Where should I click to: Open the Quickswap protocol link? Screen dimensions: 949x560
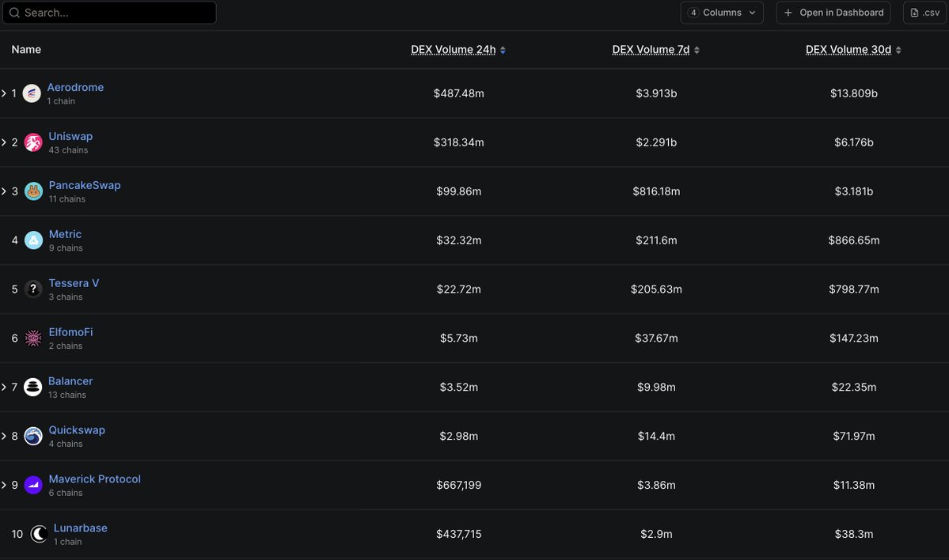77,430
